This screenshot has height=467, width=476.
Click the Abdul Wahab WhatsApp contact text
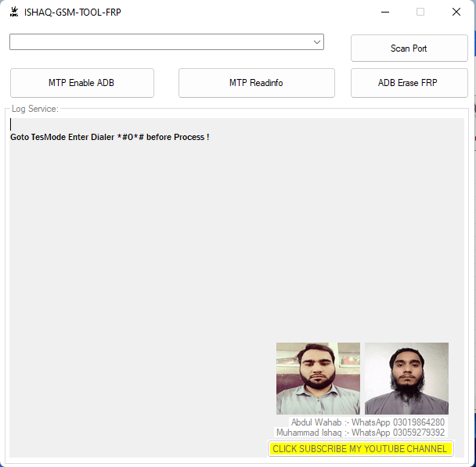click(x=368, y=422)
